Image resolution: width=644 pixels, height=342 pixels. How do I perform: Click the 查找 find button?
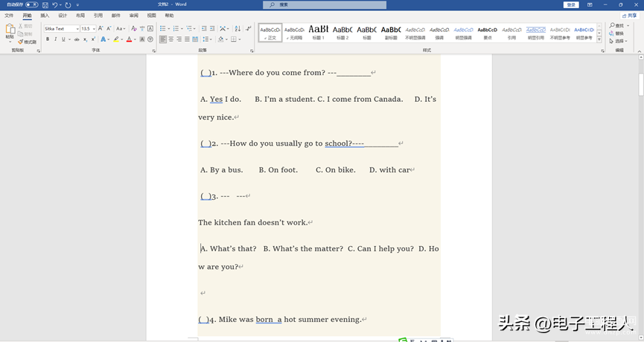pyautogui.click(x=619, y=25)
